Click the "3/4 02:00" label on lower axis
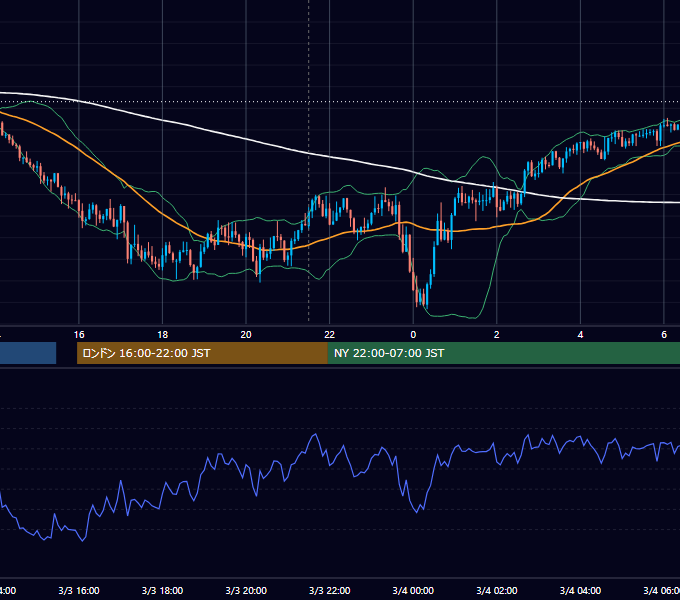This screenshot has width=680, height=600. coord(497,590)
